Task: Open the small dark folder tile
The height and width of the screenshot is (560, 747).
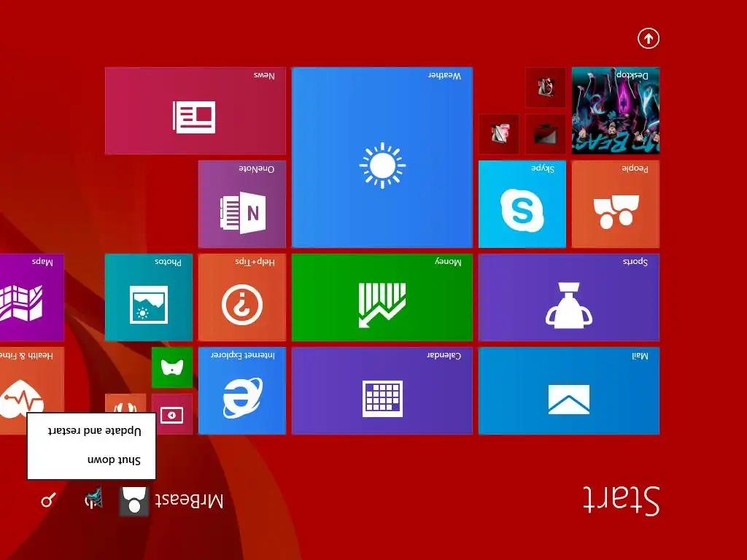Action: coord(546,134)
